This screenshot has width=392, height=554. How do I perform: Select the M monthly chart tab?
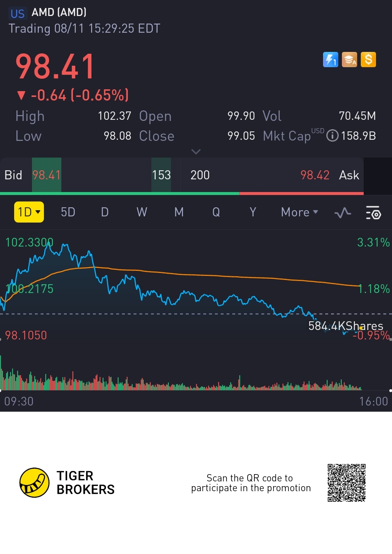click(x=179, y=212)
